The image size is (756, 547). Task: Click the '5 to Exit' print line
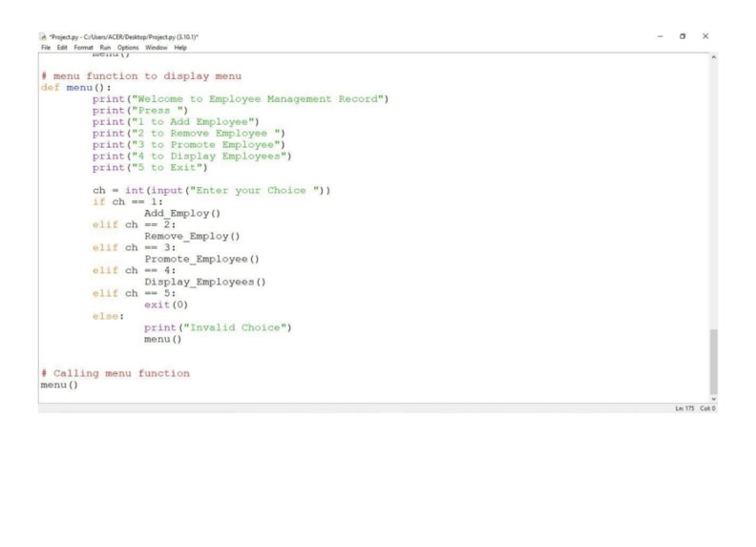coord(150,168)
